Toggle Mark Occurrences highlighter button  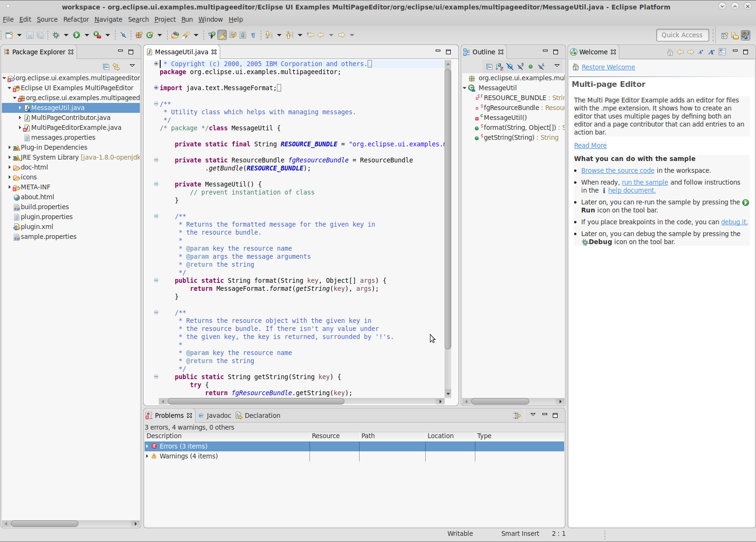(x=222, y=35)
